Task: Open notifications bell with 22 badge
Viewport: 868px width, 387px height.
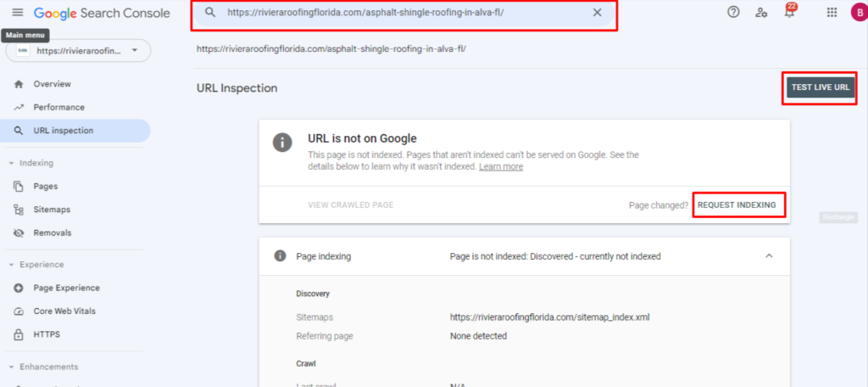Action: (790, 11)
